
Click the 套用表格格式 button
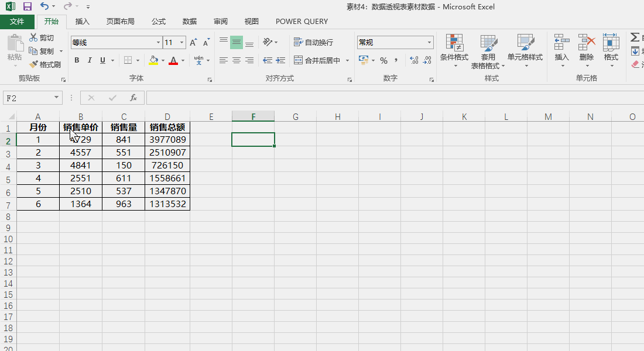click(489, 50)
